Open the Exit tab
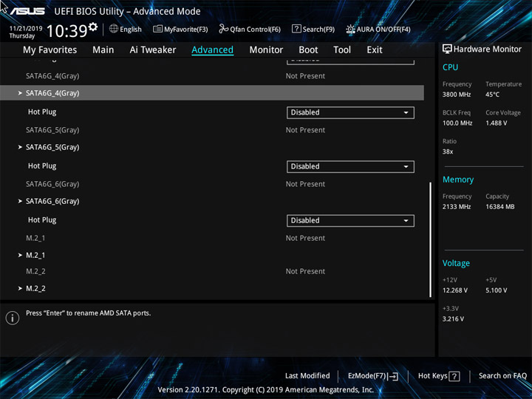 (375, 50)
